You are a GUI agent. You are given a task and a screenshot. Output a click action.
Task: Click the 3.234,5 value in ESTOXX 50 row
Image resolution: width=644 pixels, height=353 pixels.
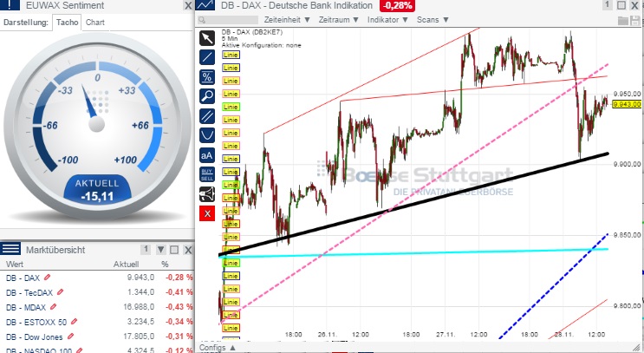(140, 322)
